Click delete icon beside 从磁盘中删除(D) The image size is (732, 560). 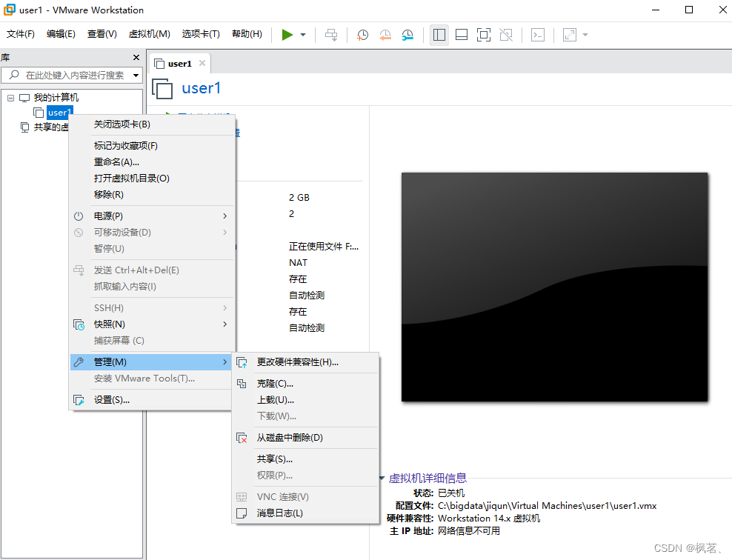coord(242,439)
